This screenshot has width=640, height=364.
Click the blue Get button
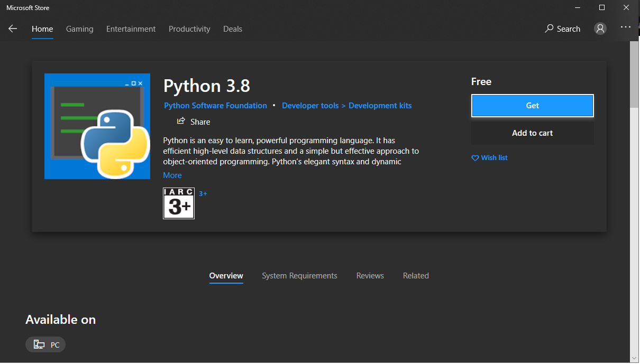click(533, 106)
